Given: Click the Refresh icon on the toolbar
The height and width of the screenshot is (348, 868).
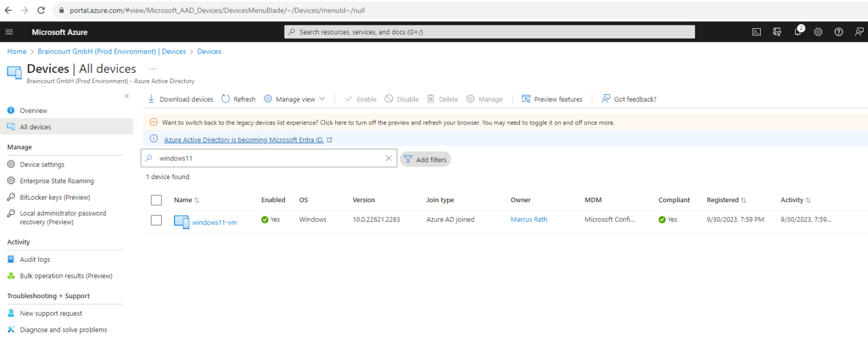Looking at the screenshot, I should pos(225,99).
